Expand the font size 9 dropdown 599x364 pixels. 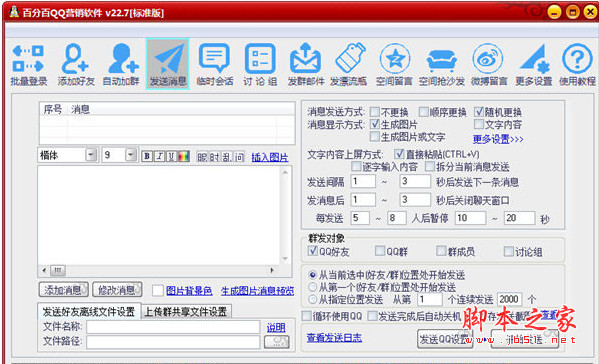131,155
